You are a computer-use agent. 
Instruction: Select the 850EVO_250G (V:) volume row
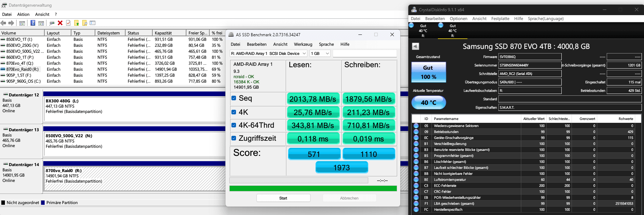click(x=112, y=45)
